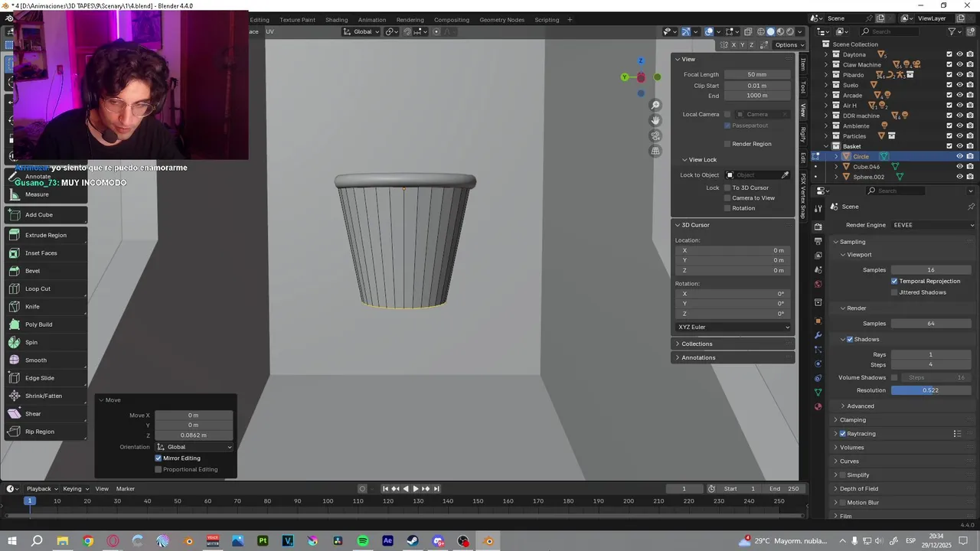980x551 pixels.
Task: Adjust the shadow Resolution slider
Action: [930, 390]
